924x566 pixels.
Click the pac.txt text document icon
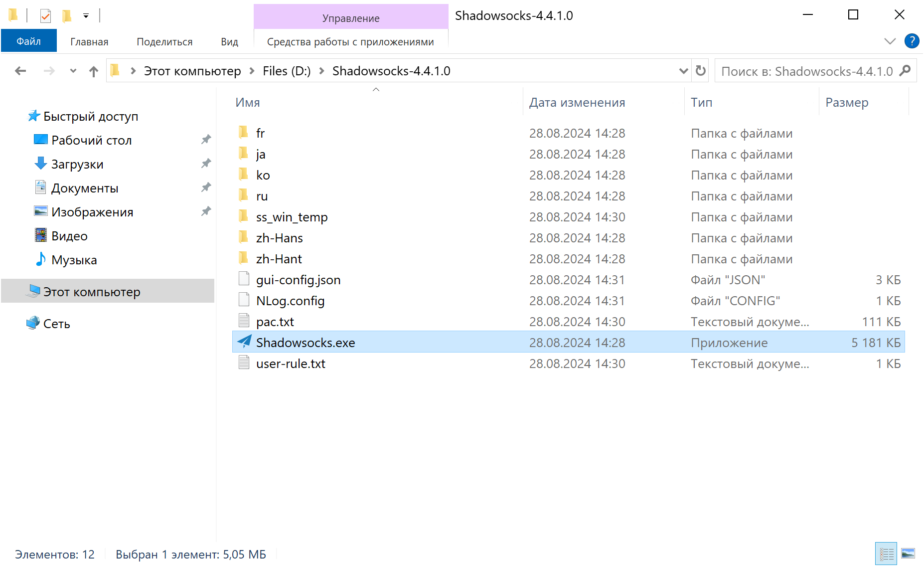pyautogui.click(x=244, y=321)
